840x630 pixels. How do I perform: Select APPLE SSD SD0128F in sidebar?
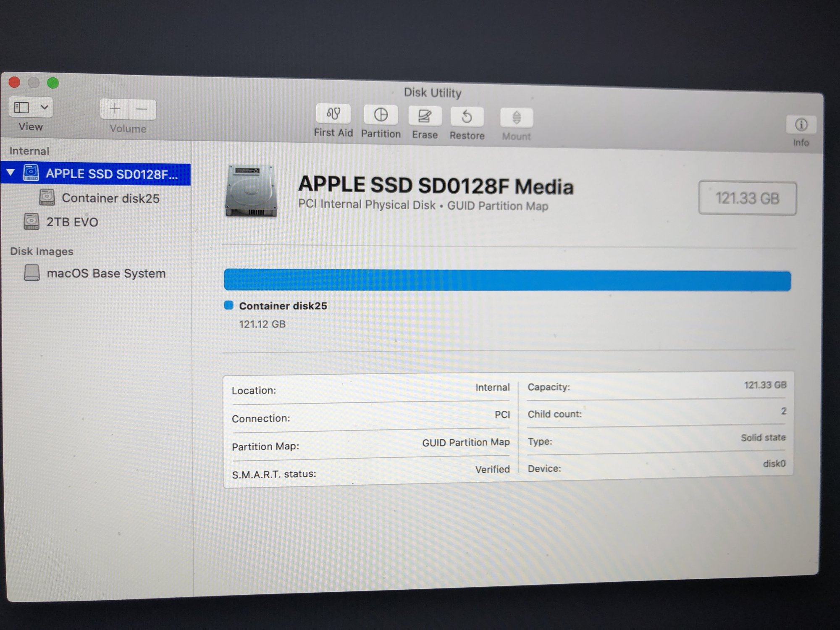tap(96, 173)
